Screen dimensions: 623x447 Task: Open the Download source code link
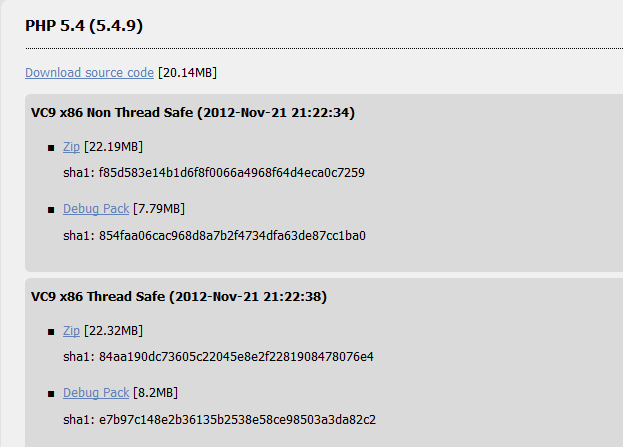pyautogui.click(x=89, y=73)
